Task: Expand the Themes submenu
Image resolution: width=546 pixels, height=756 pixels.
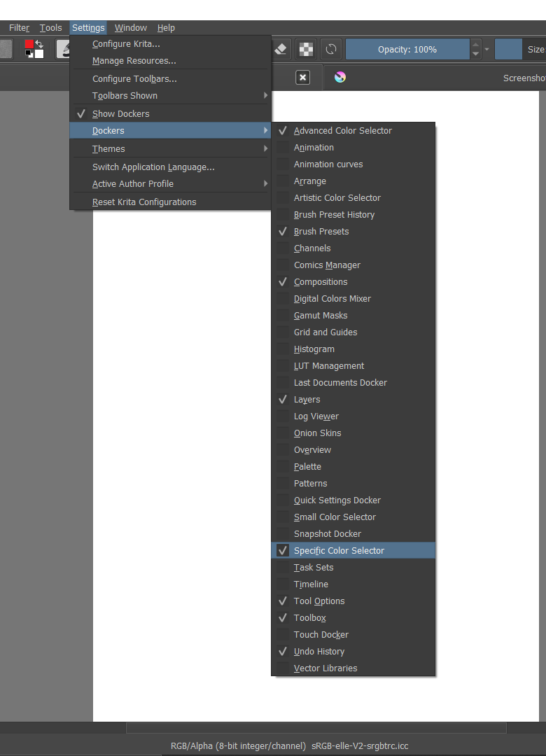Action: point(170,149)
